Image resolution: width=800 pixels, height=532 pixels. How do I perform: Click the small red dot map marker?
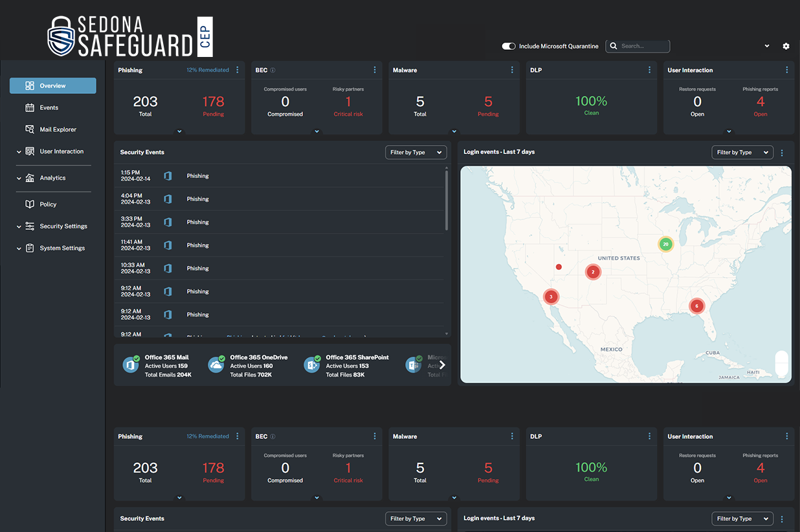[x=559, y=267]
